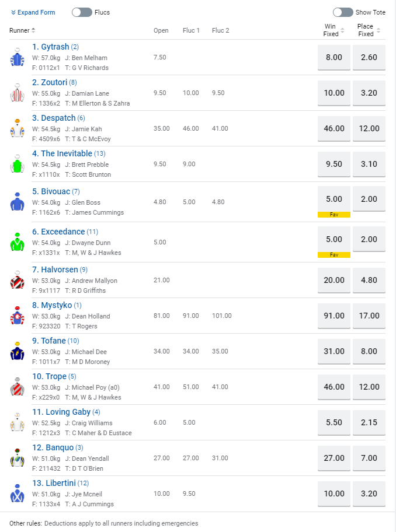Click Zoutori striped jockey silks icon
396x532 pixels.
coord(17,93)
